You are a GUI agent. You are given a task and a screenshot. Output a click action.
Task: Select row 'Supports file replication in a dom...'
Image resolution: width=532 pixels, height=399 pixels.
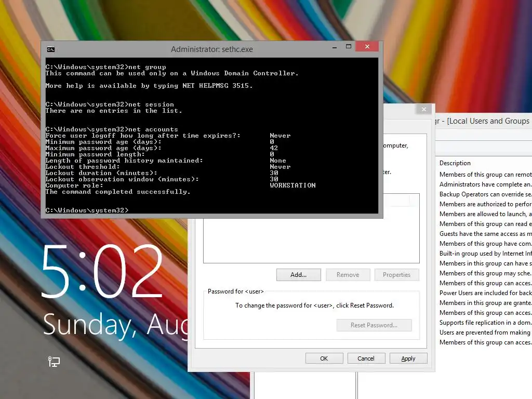coord(485,322)
